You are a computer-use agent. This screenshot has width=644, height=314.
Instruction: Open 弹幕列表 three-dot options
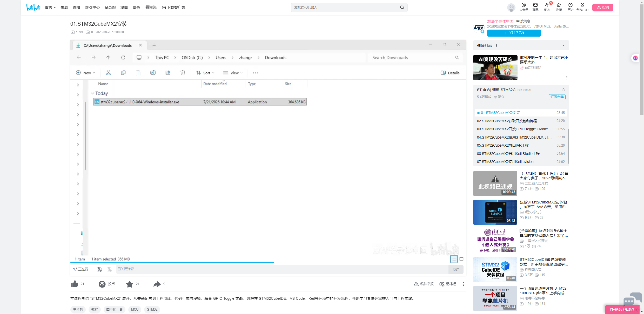(497, 45)
